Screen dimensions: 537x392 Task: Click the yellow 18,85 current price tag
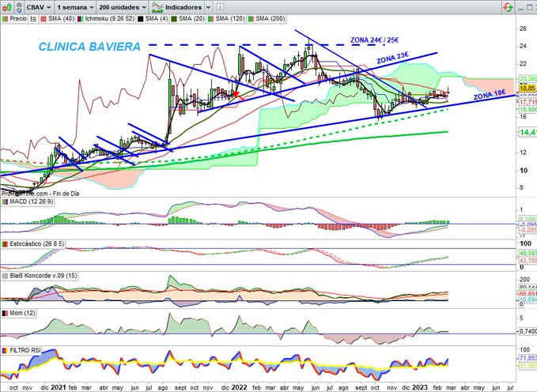coord(528,89)
